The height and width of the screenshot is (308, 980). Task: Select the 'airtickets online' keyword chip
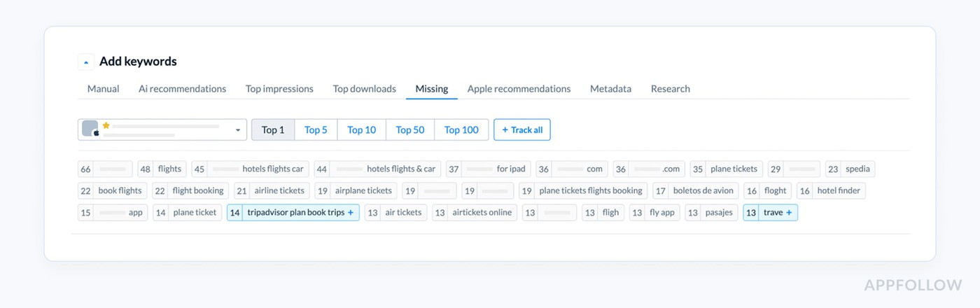coord(475,212)
